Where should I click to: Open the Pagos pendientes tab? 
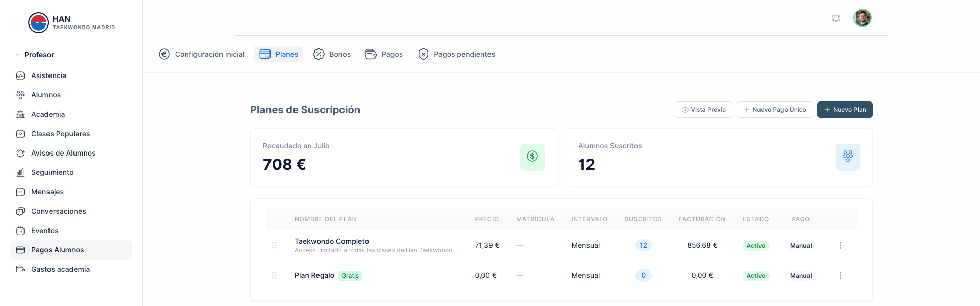click(457, 54)
